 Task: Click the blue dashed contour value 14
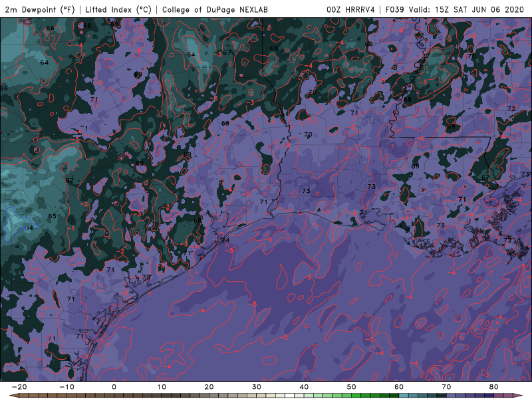coord(29,228)
